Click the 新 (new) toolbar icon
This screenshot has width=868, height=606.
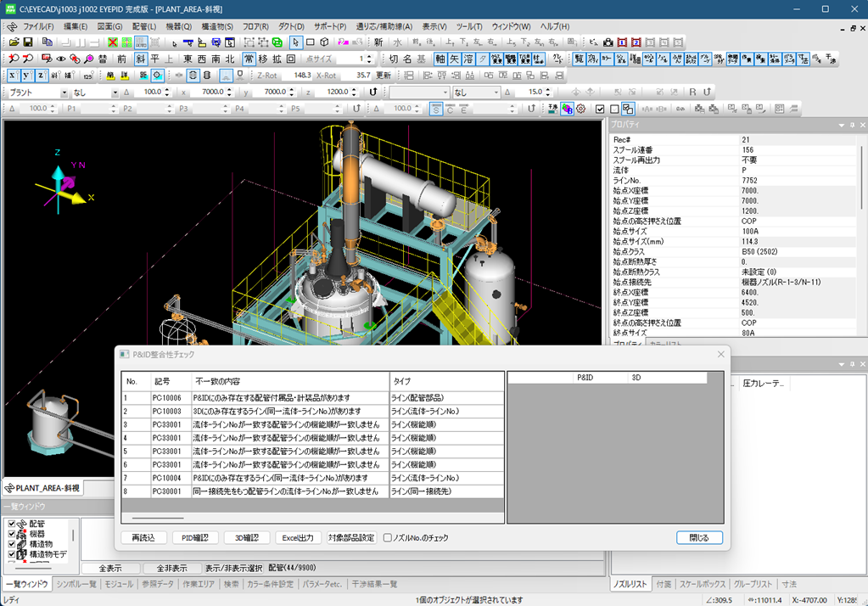tap(378, 42)
